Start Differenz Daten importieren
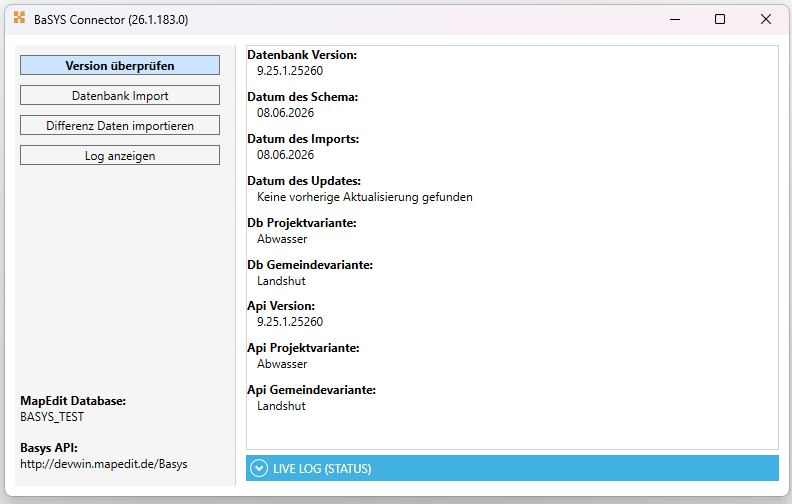 point(120,125)
